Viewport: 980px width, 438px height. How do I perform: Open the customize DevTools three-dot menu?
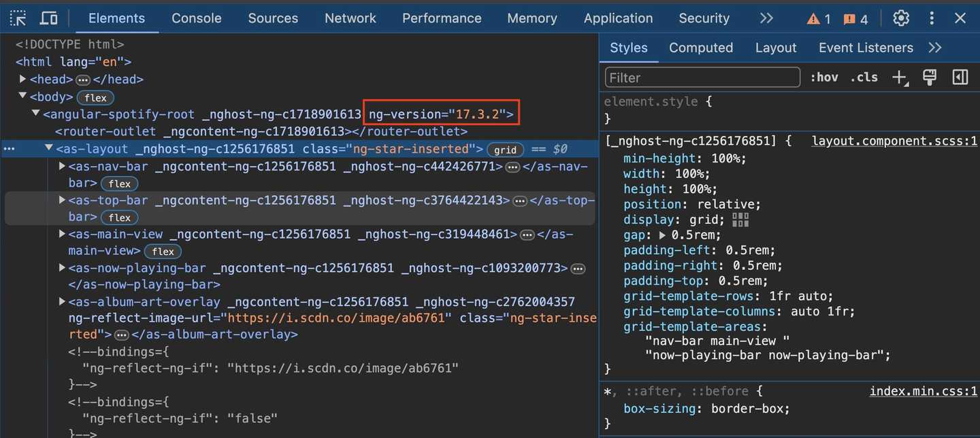932,18
